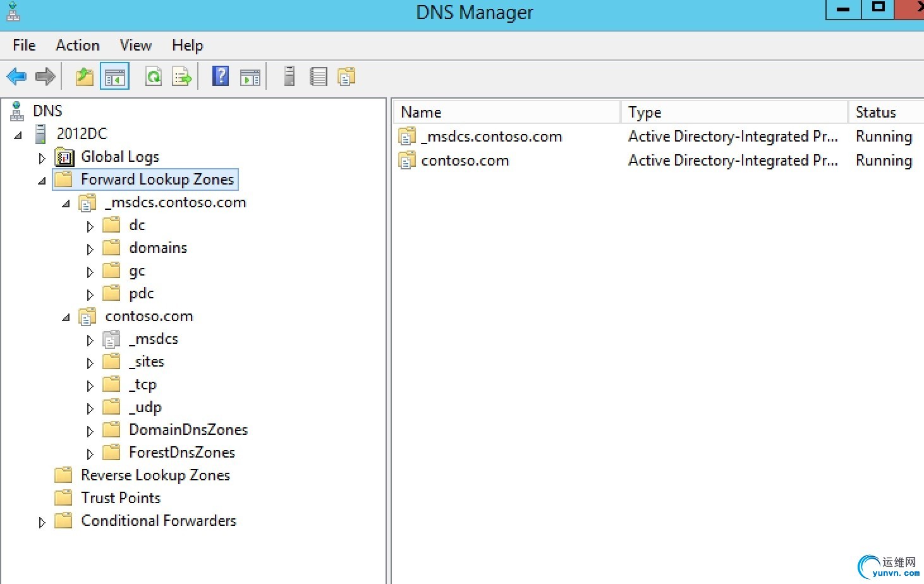Open Help via the question mark icon
924x584 pixels.
tap(221, 76)
